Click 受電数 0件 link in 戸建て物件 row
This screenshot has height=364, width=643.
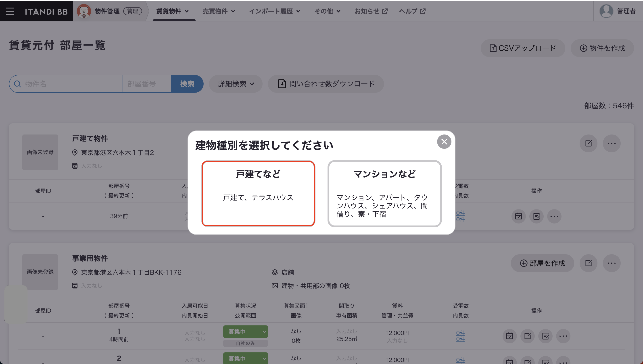tap(460, 213)
